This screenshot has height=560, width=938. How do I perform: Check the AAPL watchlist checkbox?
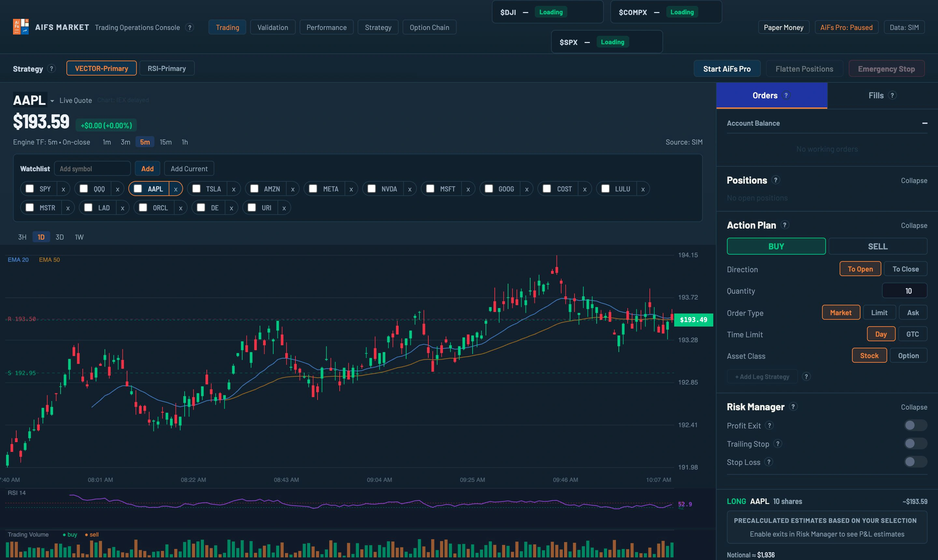coord(138,189)
